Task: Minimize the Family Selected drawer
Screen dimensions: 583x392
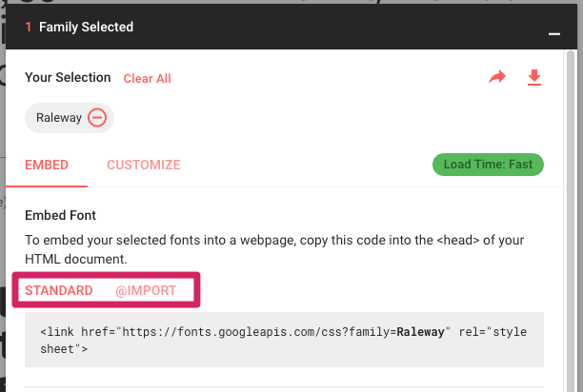Action: pos(554,34)
